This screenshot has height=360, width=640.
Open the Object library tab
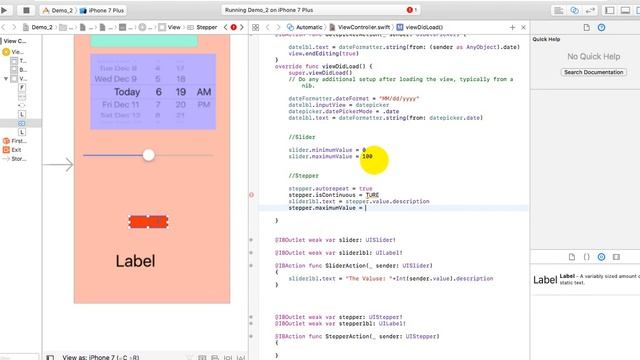coord(601,257)
